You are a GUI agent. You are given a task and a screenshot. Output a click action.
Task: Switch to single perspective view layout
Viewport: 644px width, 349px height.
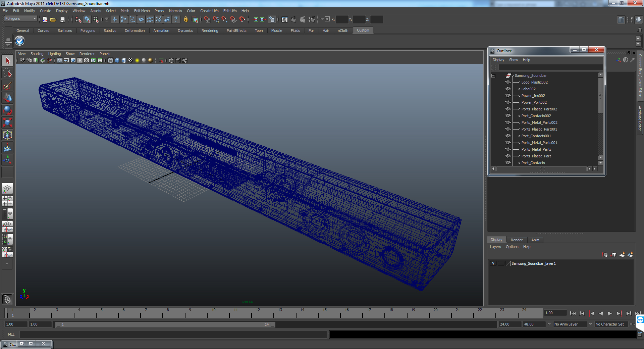tap(7, 188)
